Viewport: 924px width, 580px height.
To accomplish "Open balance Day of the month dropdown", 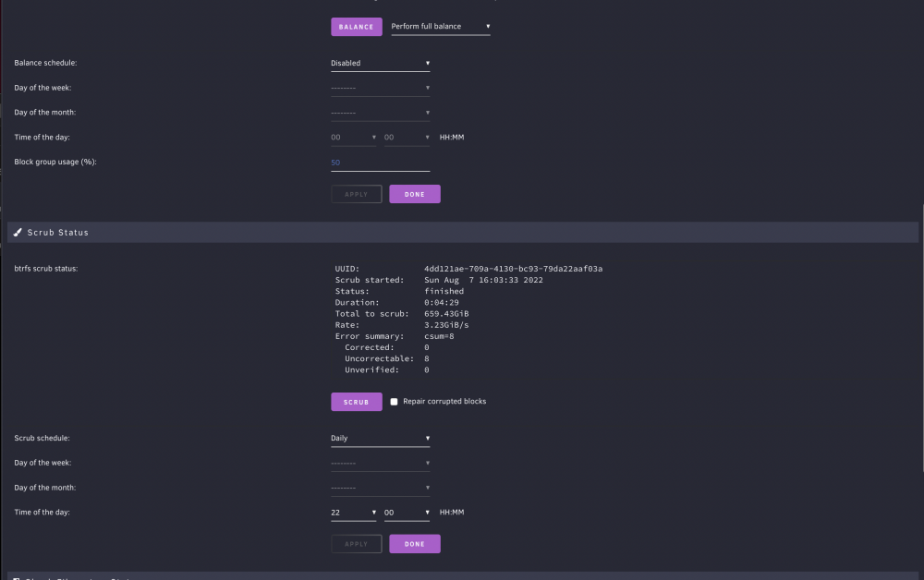I will click(380, 113).
